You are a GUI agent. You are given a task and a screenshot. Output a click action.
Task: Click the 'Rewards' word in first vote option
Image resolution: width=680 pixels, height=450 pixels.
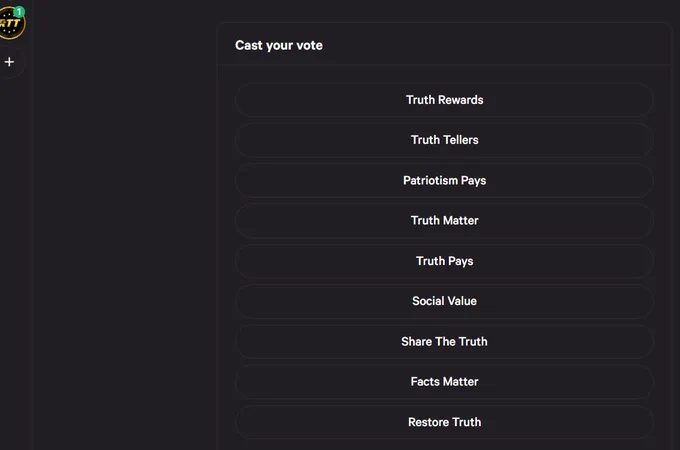coord(461,100)
